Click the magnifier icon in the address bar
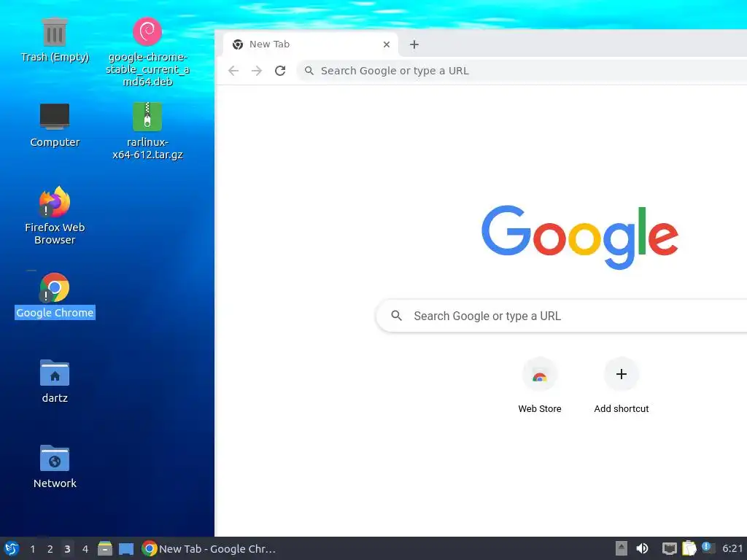Viewport: 747px width, 560px height. 309,71
